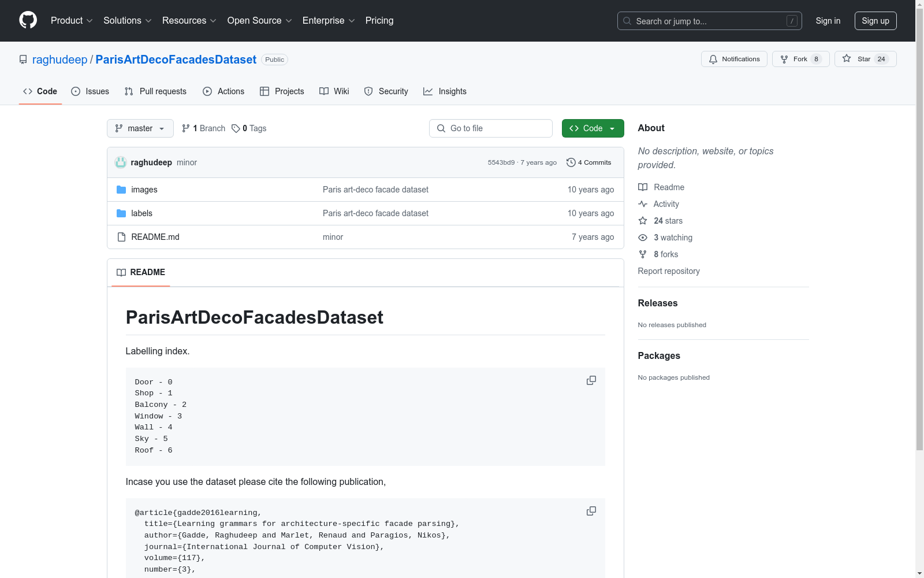Screen dimensions: 924x578
Task: Switch to the Pull requests tab
Action: (155, 91)
